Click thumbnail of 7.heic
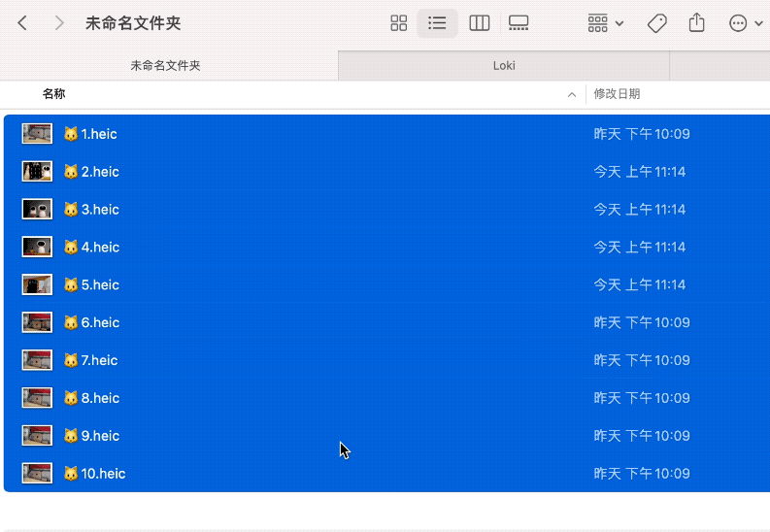Viewport: 770px width, 532px height. point(37,360)
